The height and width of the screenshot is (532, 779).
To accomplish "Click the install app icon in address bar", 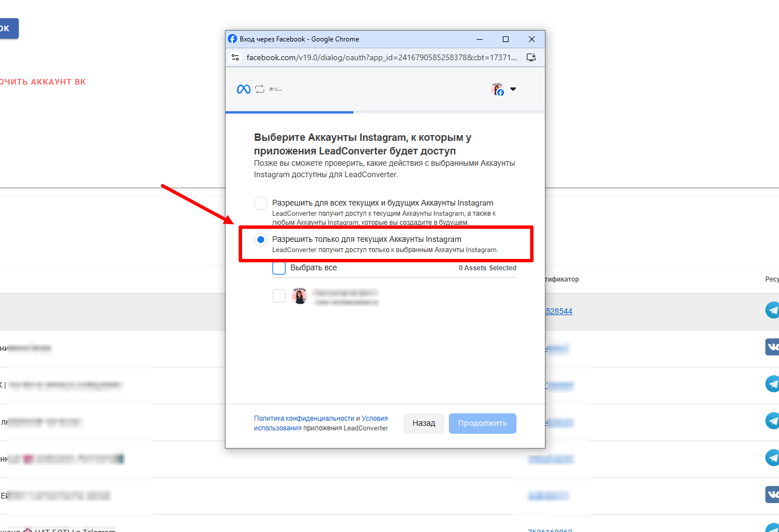I will point(531,57).
